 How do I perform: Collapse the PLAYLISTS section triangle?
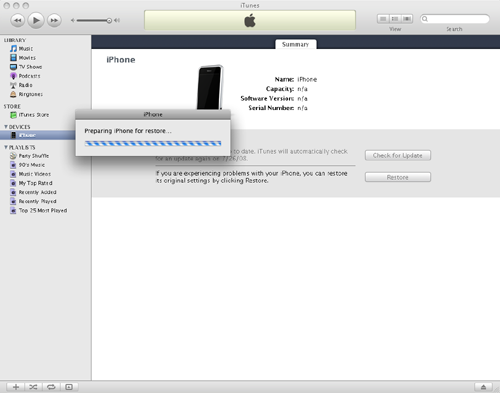coord(6,147)
